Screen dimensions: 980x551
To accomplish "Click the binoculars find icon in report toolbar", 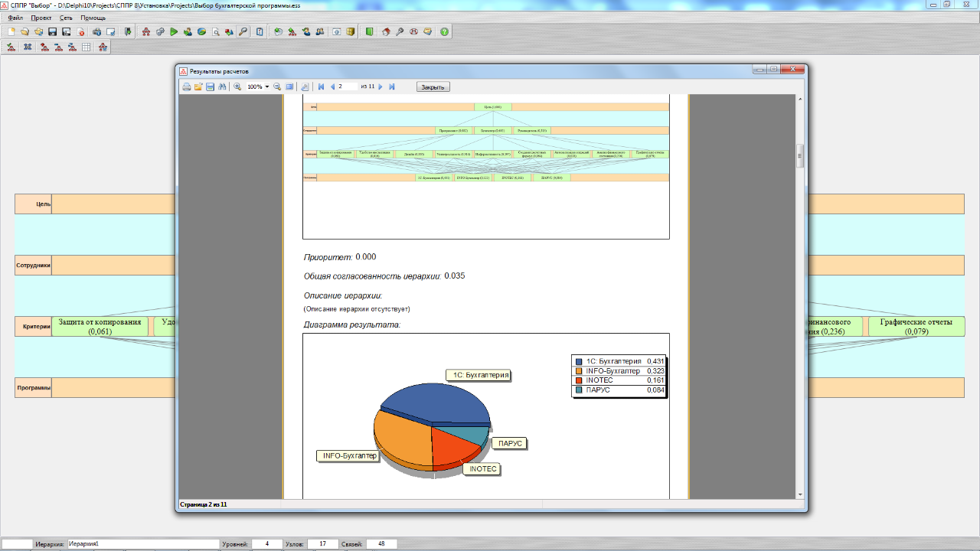I will pyautogui.click(x=222, y=87).
